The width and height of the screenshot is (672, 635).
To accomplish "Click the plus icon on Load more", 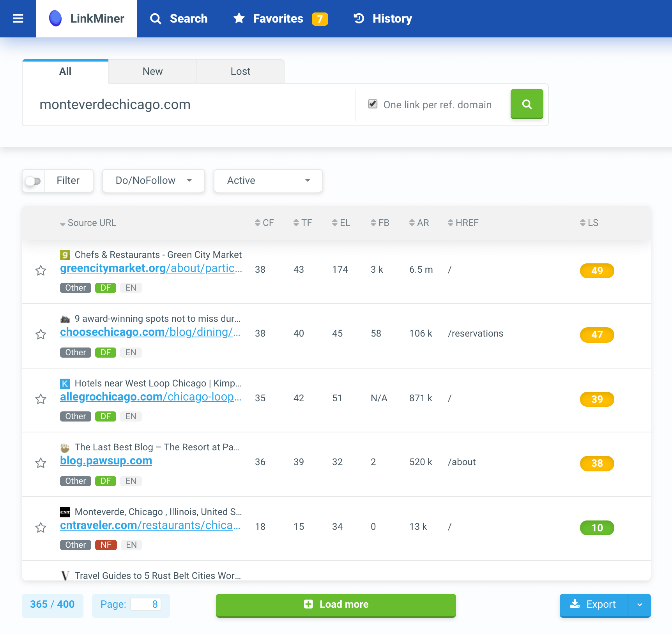I will [308, 604].
